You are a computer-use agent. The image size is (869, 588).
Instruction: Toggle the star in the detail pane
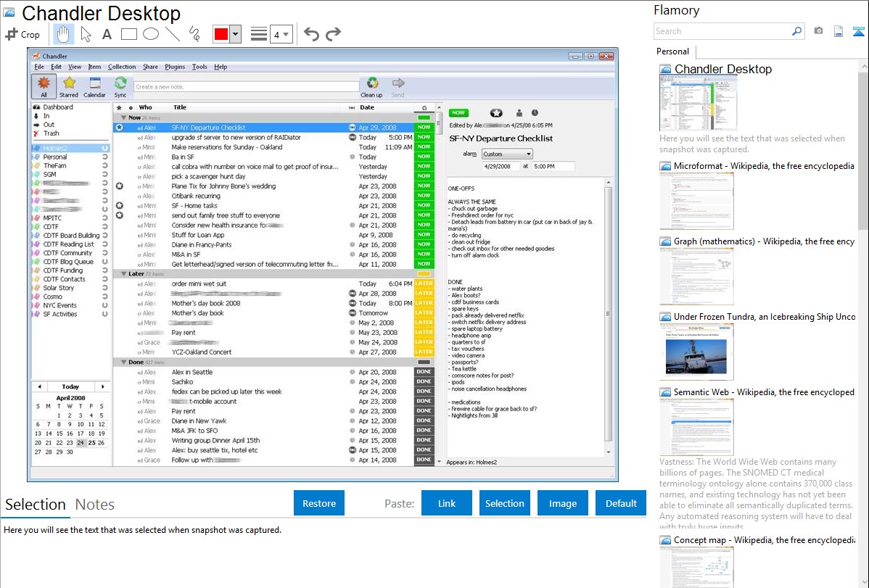coord(496,112)
